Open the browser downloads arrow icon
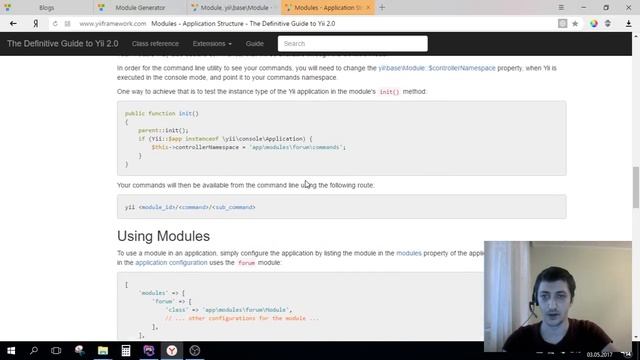This screenshot has width=640, height=360. (x=629, y=24)
